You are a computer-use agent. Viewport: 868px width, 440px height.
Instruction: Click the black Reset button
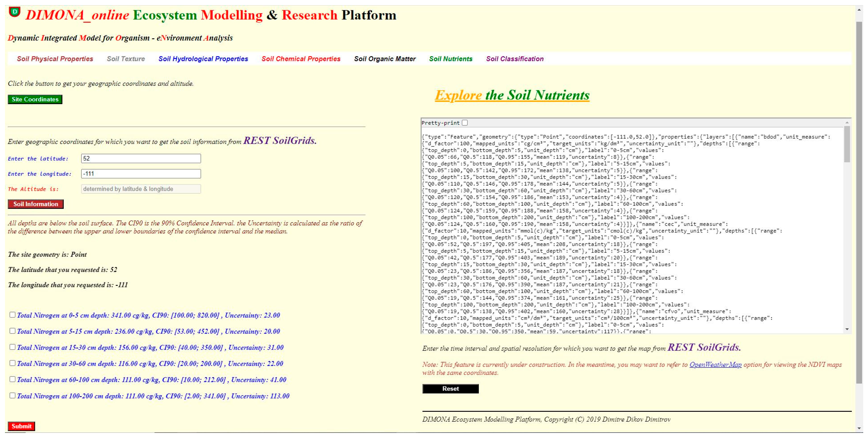point(450,389)
